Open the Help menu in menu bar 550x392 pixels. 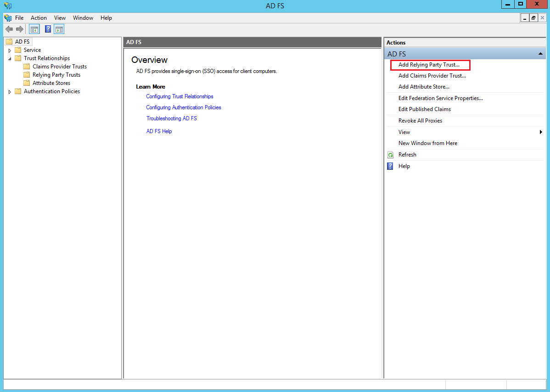coord(106,18)
